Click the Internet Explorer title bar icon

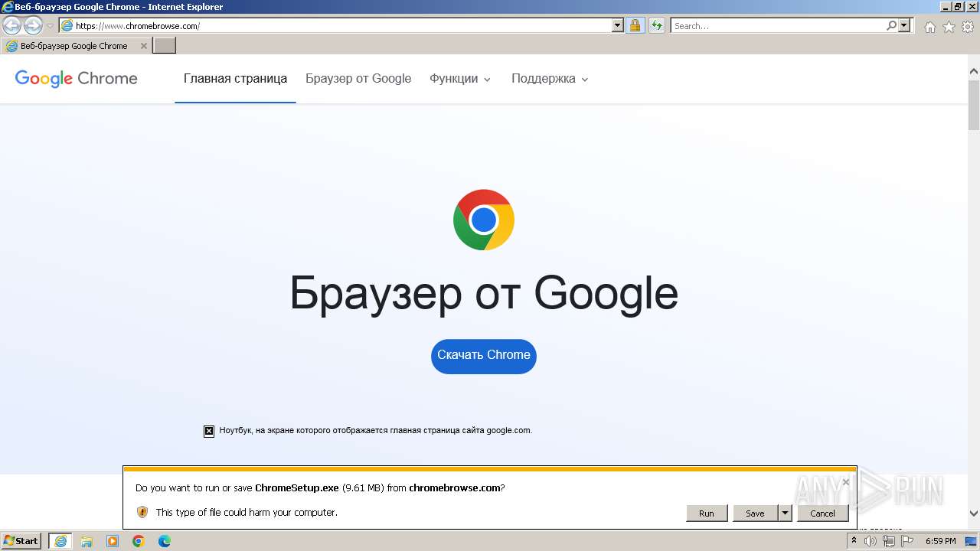pos(8,7)
